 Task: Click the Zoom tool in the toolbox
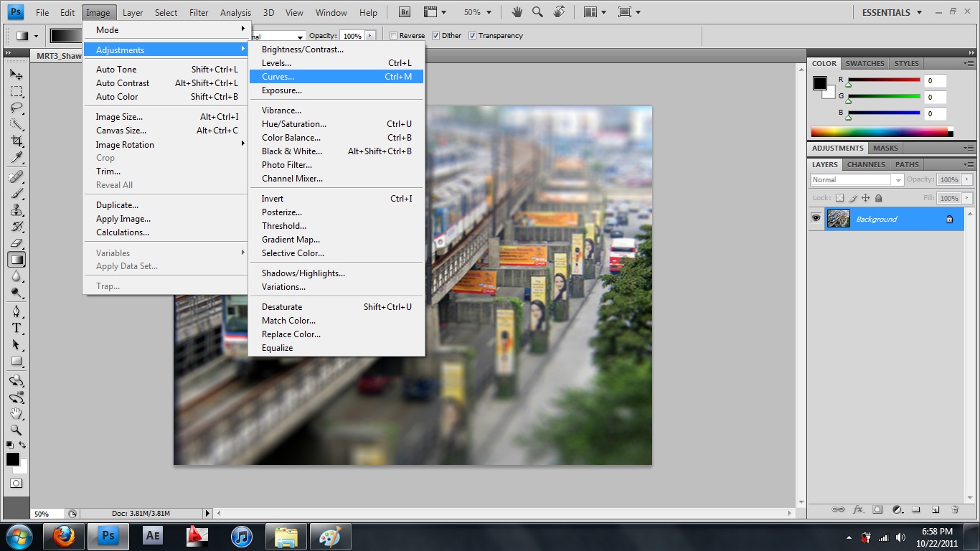17,430
